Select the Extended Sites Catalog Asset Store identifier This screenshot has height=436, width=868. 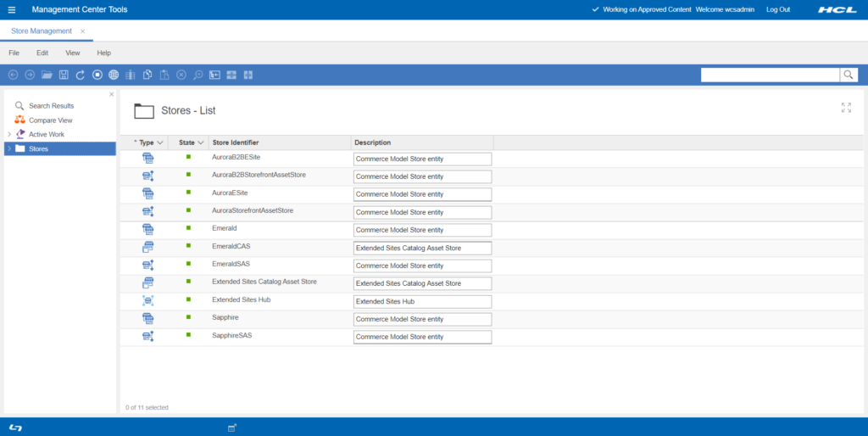264,282
